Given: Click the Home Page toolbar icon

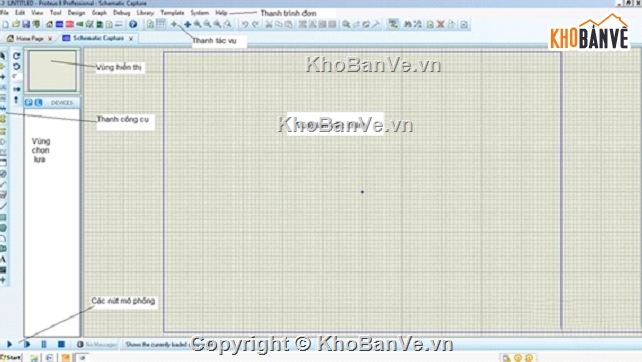Looking at the screenshot, I should point(49,25).
